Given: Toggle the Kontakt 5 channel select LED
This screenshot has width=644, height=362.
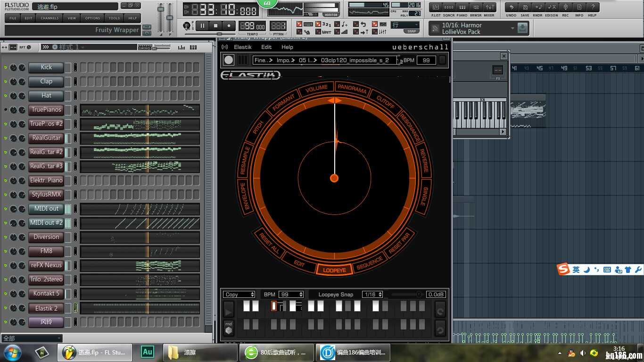Looking at the screenshot, I should point(75,294).
